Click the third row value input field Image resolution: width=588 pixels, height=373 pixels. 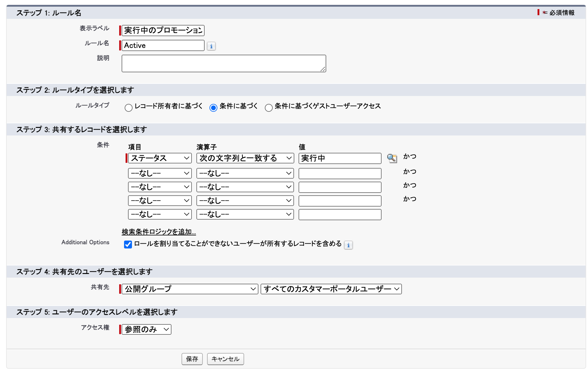click(x=340, y=187)
